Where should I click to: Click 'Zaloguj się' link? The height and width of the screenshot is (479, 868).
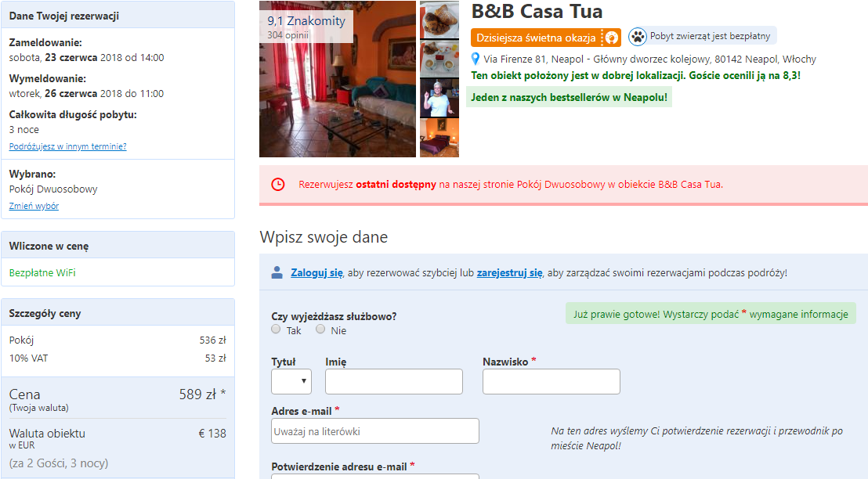[x=316, y=272]
